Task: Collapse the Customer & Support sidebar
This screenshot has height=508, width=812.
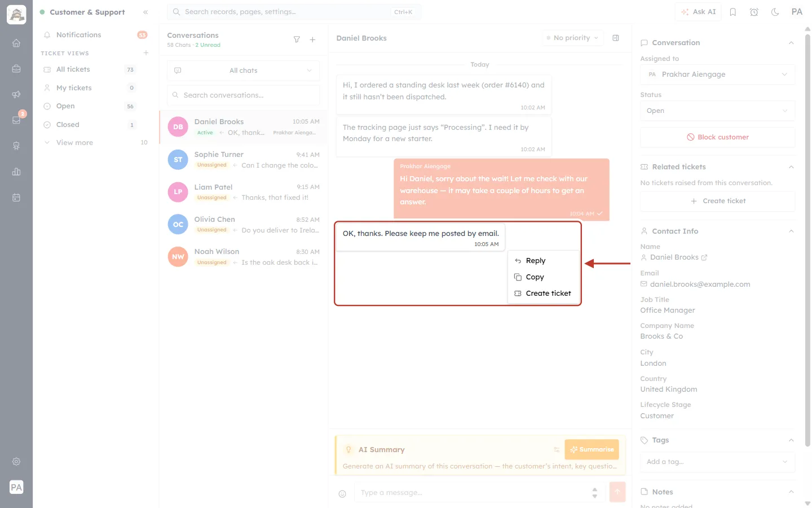Action: (145, 12)
